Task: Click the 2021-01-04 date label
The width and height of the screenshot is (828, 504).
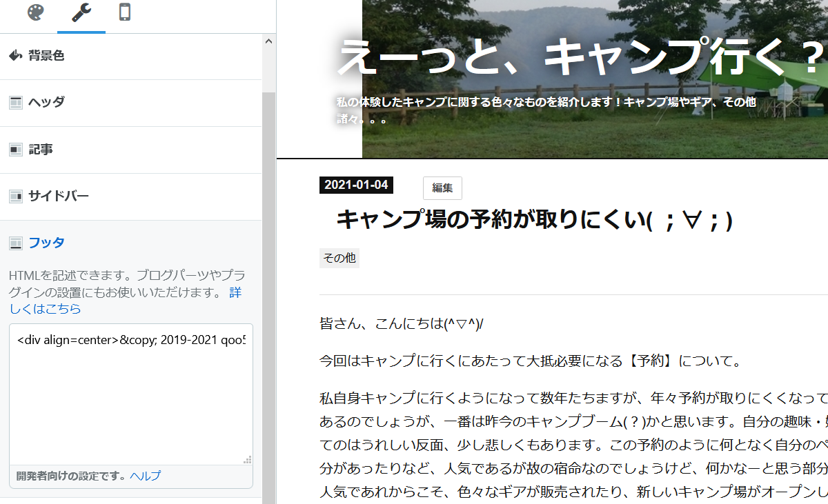Action: (356, 185)
